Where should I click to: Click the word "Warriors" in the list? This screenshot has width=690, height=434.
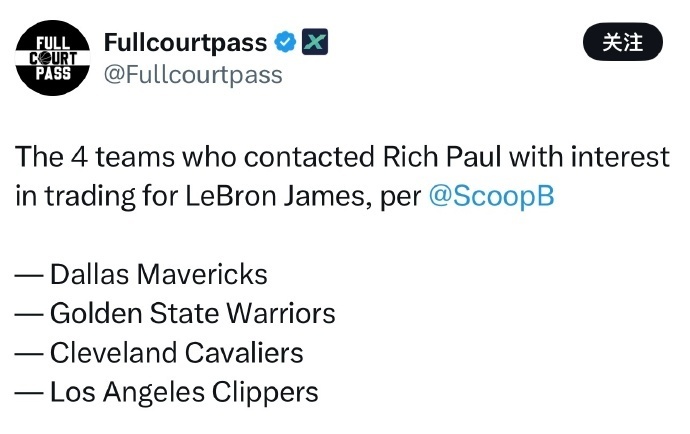pyautogui.click(x=279, y=313)
